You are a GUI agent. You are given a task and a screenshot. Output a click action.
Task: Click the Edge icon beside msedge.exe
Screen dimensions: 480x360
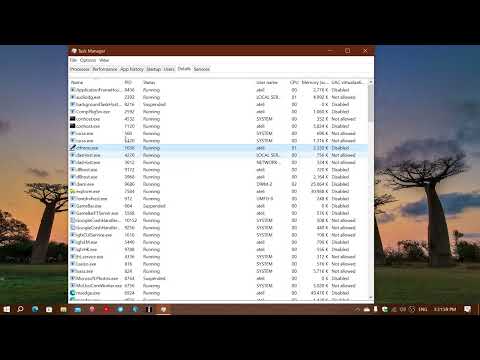[x=73, y=293]
